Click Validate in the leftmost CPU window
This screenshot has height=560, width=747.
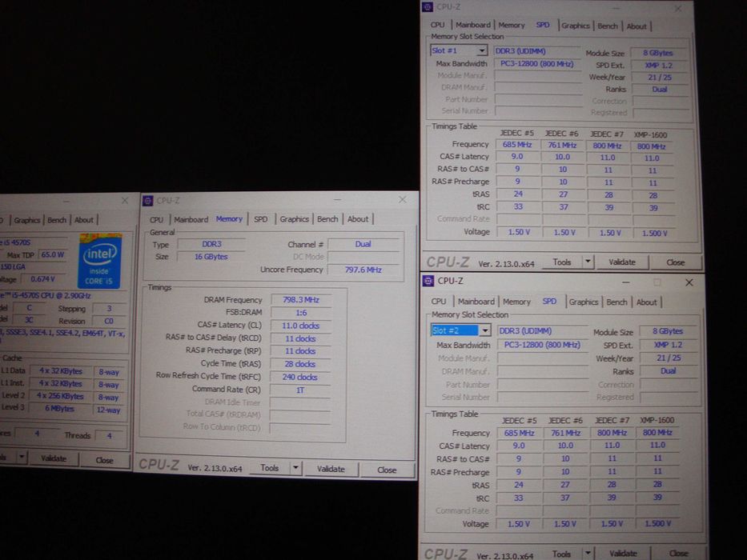coord(54,458)
